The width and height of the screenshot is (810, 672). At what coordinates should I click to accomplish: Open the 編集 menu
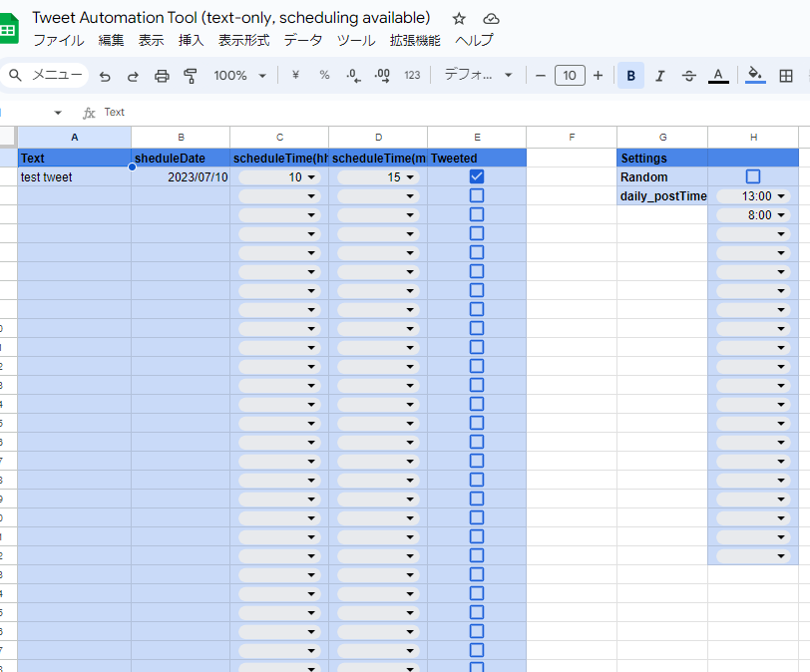pyautogui.click(x=111, y=40)
